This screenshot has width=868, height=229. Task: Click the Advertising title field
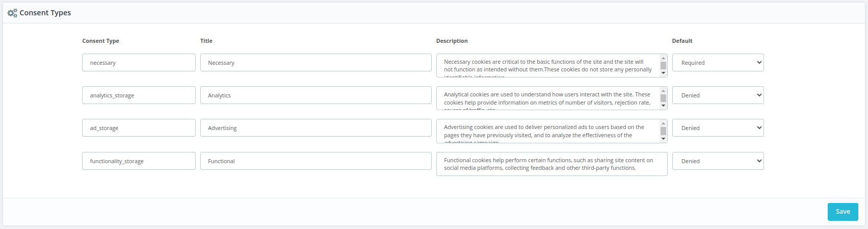(315, 128)
